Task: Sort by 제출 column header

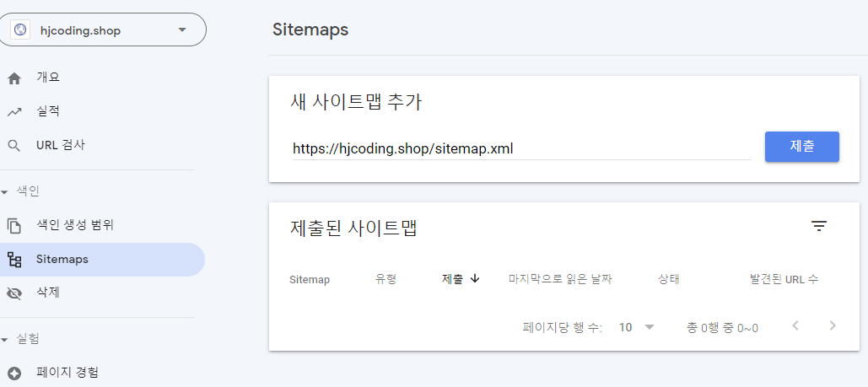Action: (x=452, y=280)
